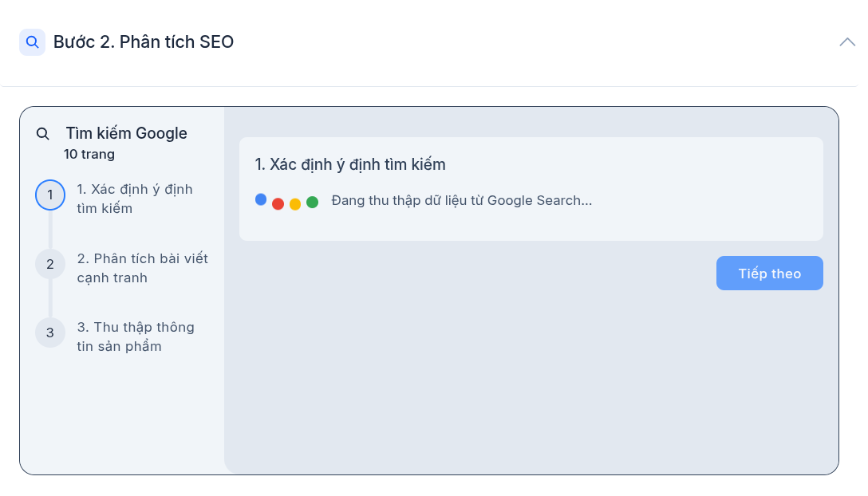The width and height of the screenshot is (868, 496).
Task: Go to Phân tích bài viết cạnh tranh step
Action: [142, 268]
